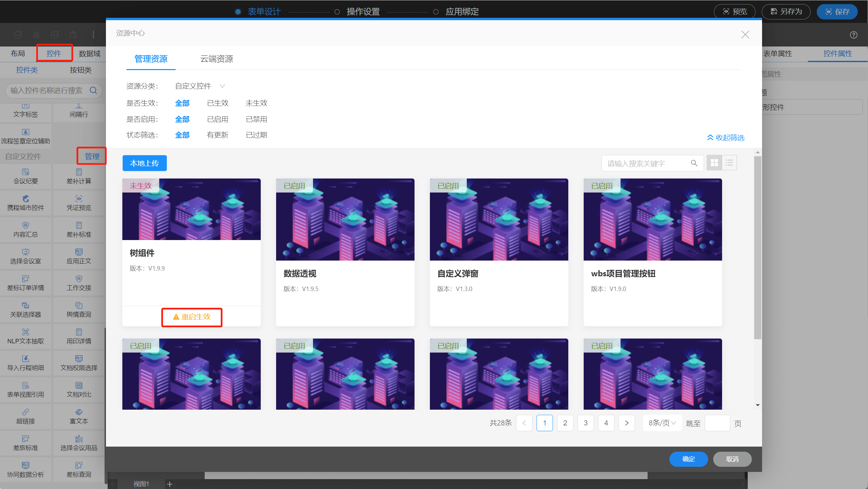The height and width of the screenshot is (489, 868).
Task: Click 管理 next to 自定义控件
Action: [x=92, y=156]
